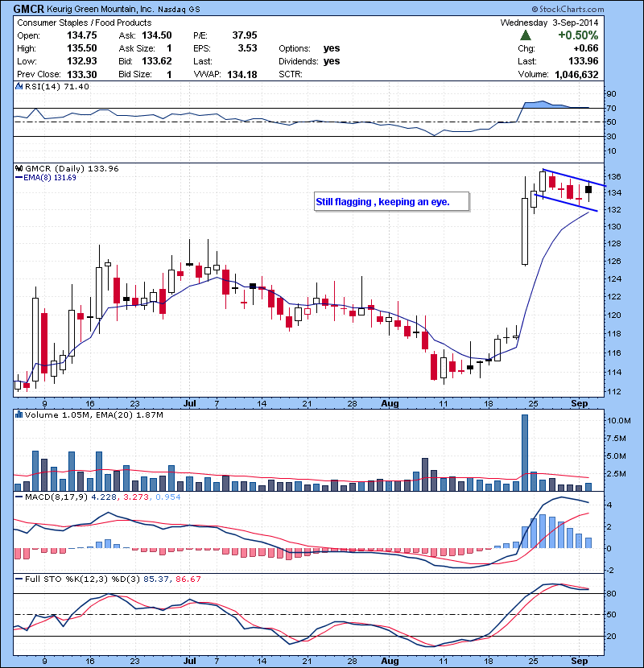This screenshot has height=668, width=644.
Task: Click the StockCharts.com copyright label
Action: click(568, 9)
